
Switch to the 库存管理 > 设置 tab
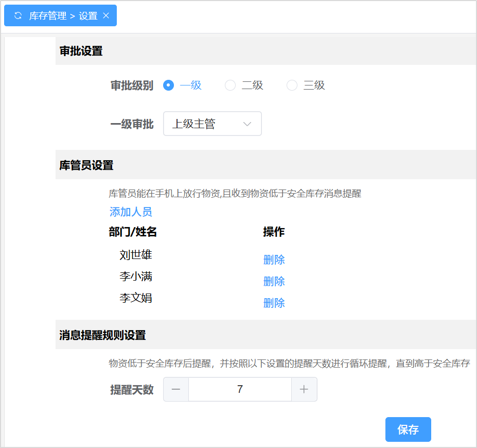click(x=63, y=15)
